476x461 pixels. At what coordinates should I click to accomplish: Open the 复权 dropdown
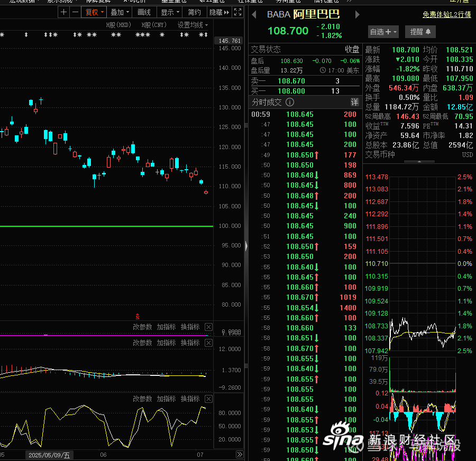(94, 12)
